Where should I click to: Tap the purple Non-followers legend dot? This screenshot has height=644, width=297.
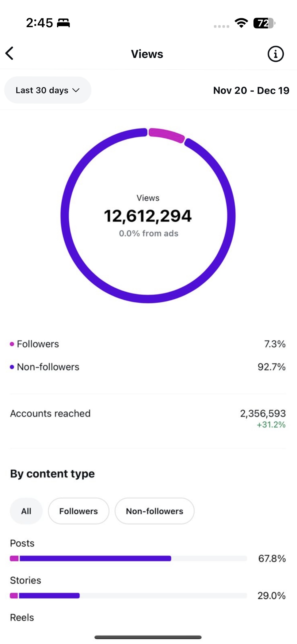tap(12, 367)
